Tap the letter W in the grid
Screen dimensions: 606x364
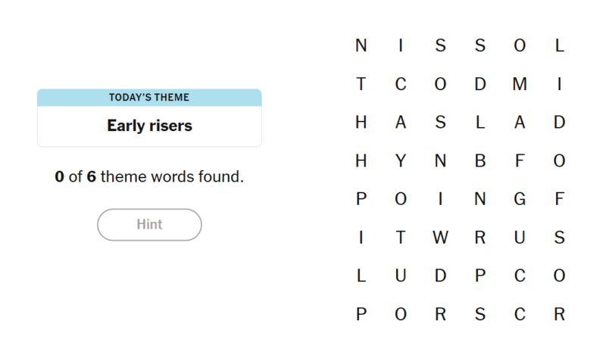point(440,238)
